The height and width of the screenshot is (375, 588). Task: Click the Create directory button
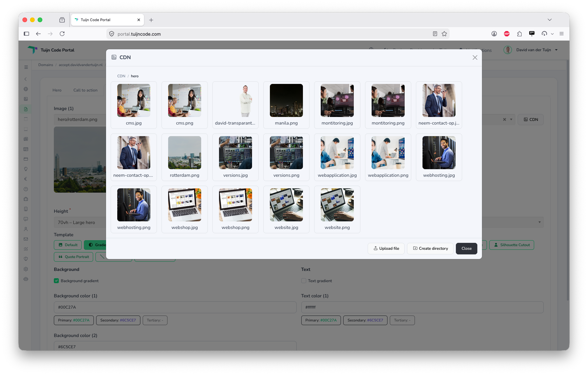pyautogui.click(x=430, y=248)
